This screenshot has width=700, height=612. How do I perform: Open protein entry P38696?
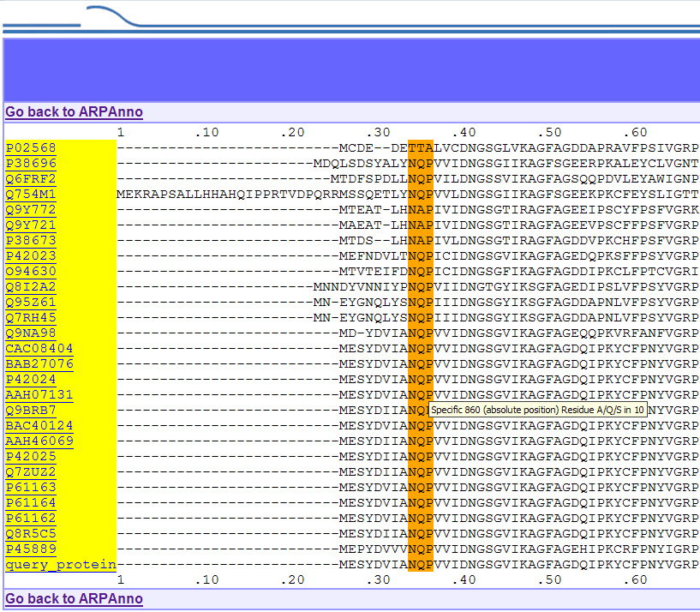(31, 164)
